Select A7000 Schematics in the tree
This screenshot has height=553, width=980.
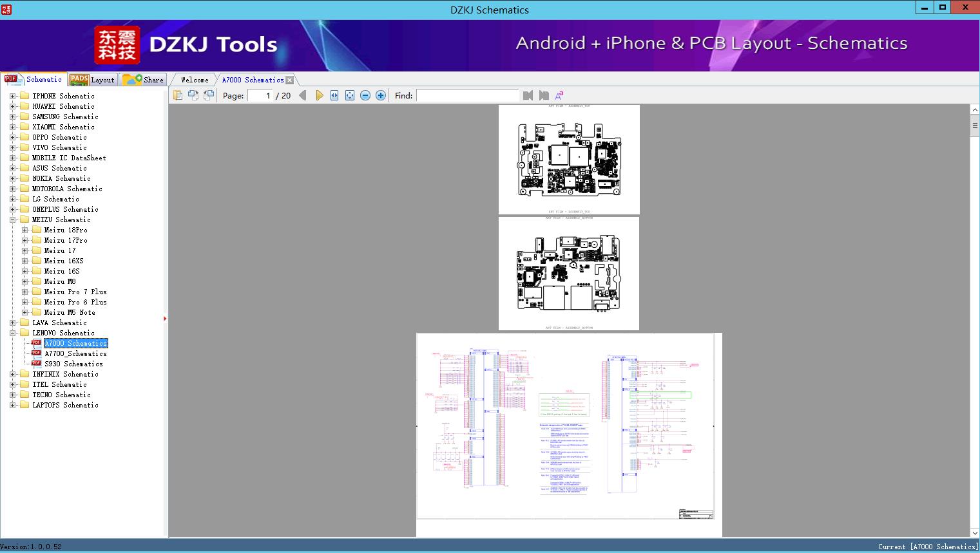[x=76, y=343]
